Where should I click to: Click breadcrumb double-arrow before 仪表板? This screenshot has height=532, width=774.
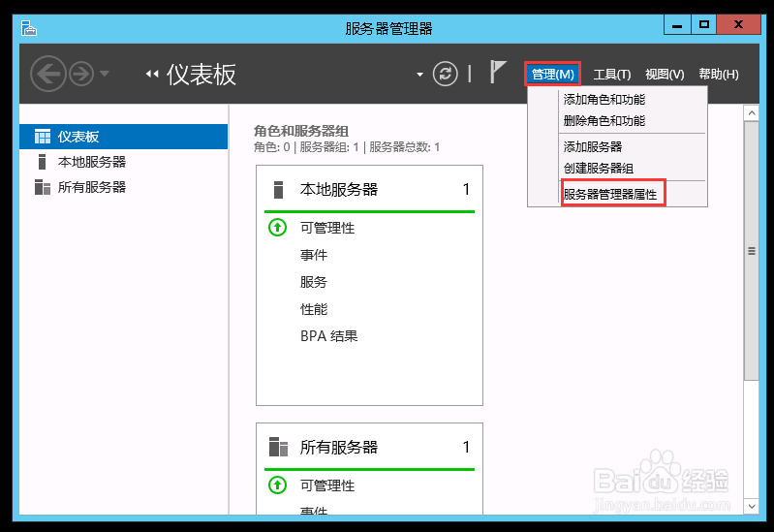coord(152,74)
